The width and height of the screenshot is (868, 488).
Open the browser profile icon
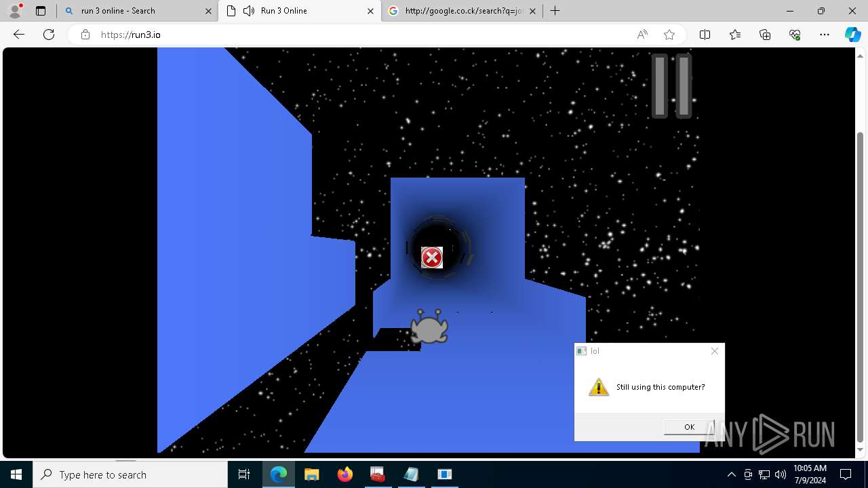coord(15,11)
